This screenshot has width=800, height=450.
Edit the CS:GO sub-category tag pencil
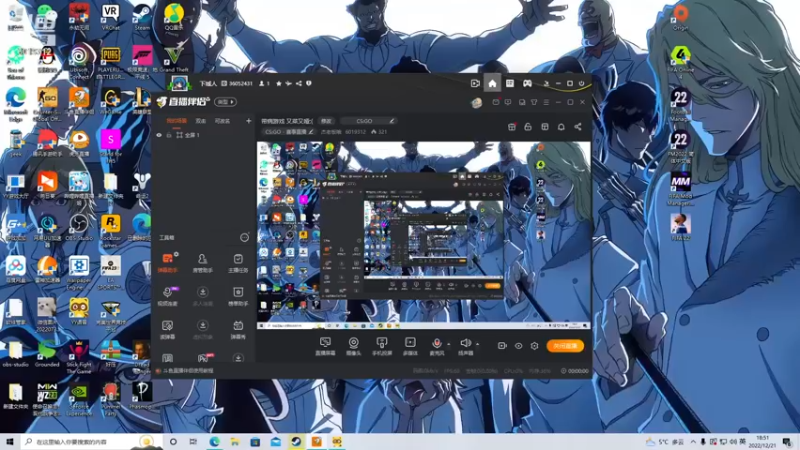[x=311, y=132]
